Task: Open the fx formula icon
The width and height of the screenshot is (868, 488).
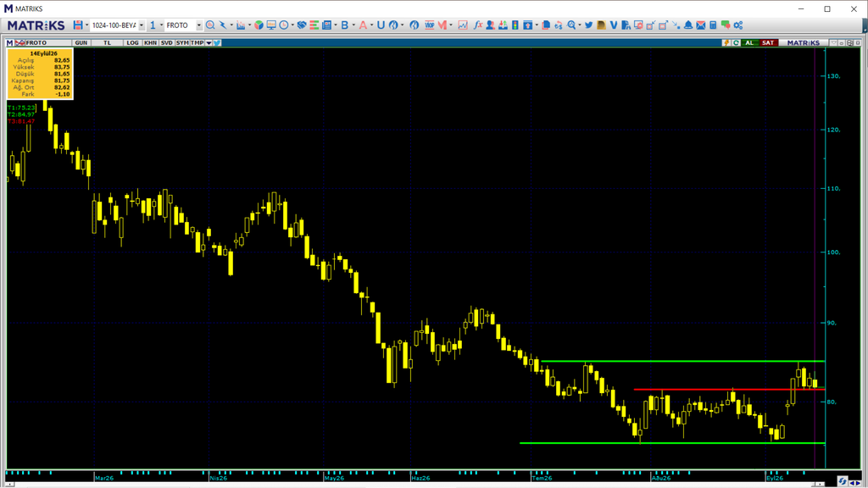Action: pos(478,25)
